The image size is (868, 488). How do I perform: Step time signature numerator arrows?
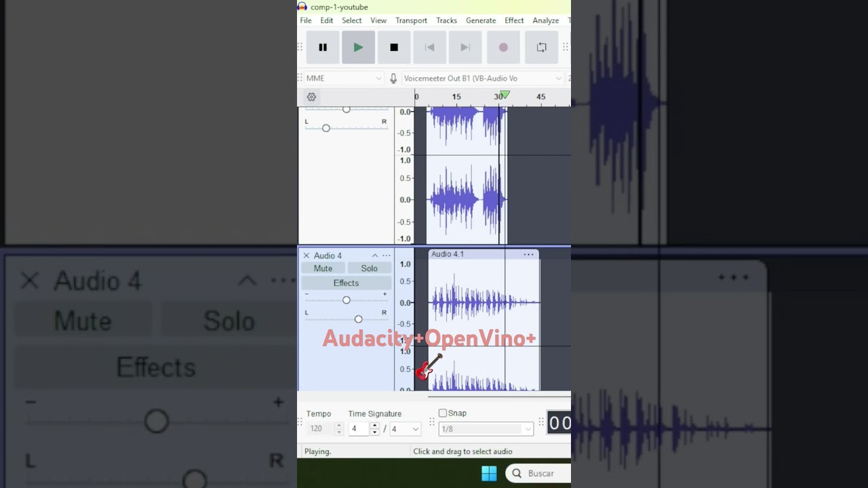374,429
